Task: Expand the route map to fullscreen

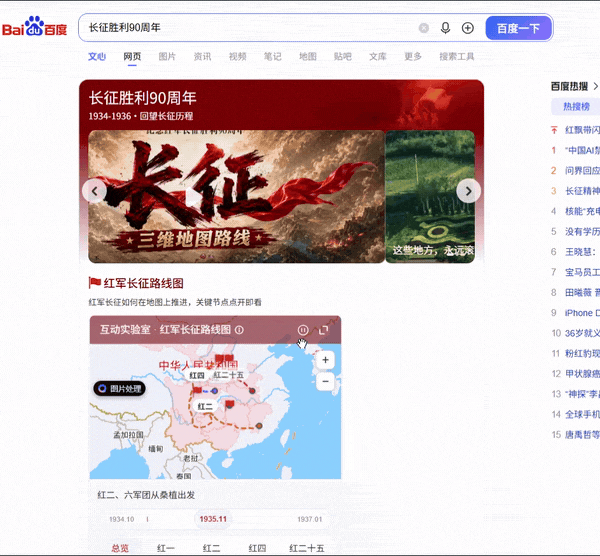Action: pyautogui.click(x=324, y=330)
